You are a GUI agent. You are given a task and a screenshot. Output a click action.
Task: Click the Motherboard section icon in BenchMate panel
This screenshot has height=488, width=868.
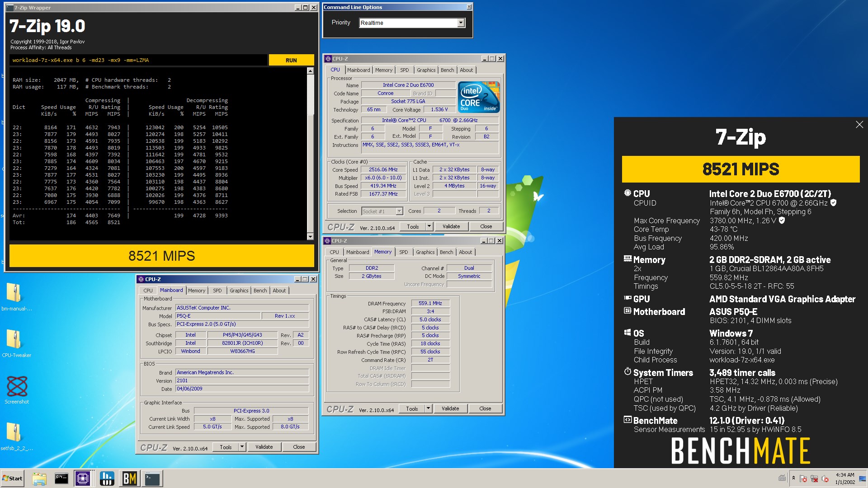click(x=627, y=311)
